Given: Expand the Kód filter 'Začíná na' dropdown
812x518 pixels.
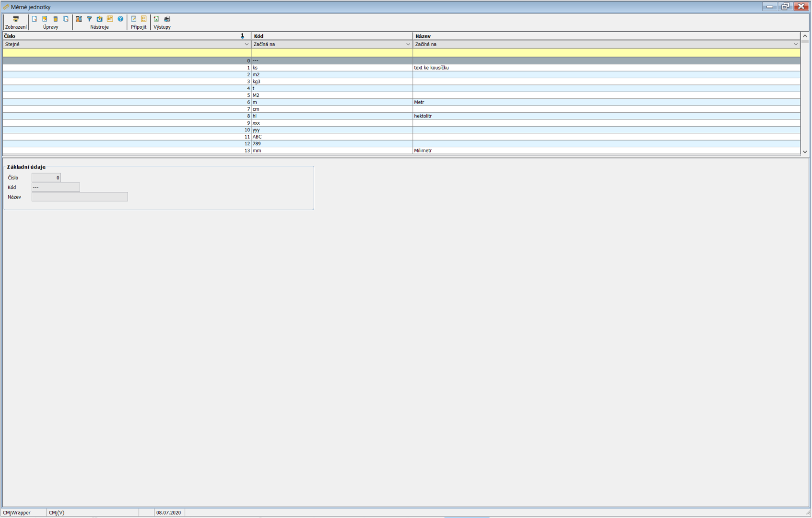Looking at the screenshot, I should tap(408, 44).
